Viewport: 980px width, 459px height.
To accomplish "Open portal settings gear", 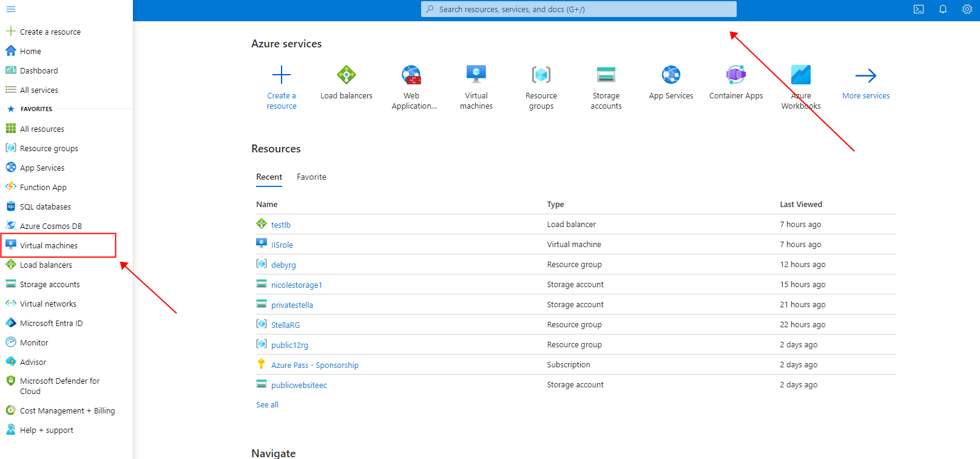I will [x=967, y=9].
